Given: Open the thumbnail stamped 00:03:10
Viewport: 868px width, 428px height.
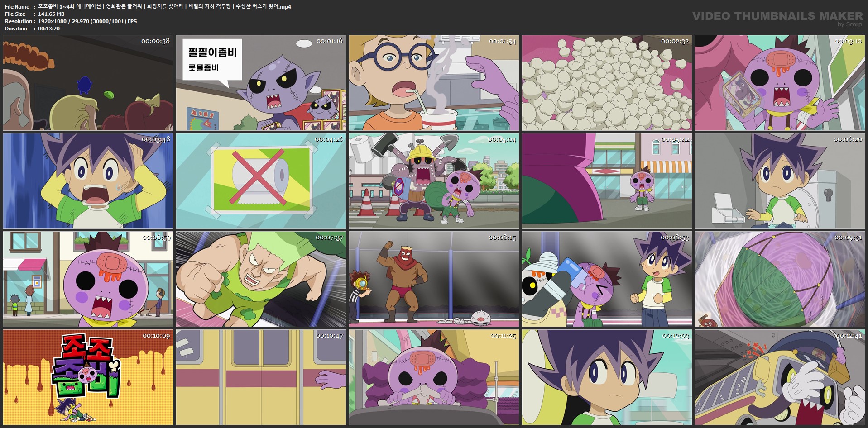Looking at the screenshot, I should [x=780, y=83].
